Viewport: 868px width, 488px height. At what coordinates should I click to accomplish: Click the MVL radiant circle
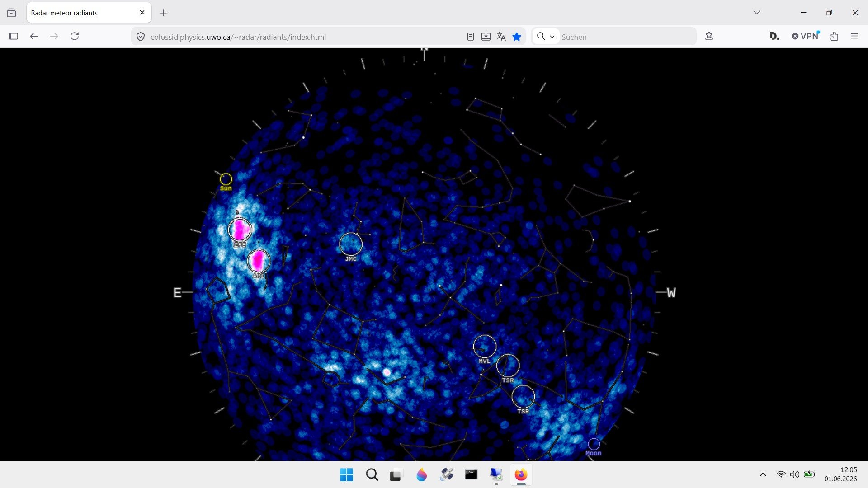485,347
